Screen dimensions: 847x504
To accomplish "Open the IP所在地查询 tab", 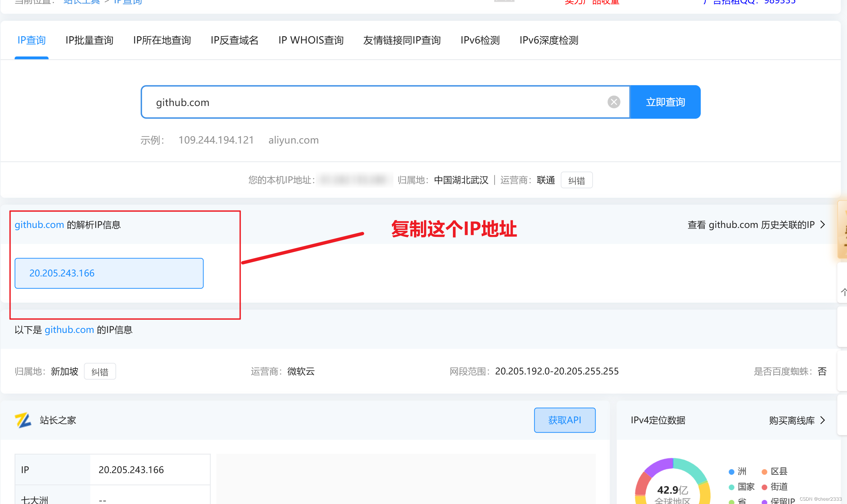I will click(162, 41).
